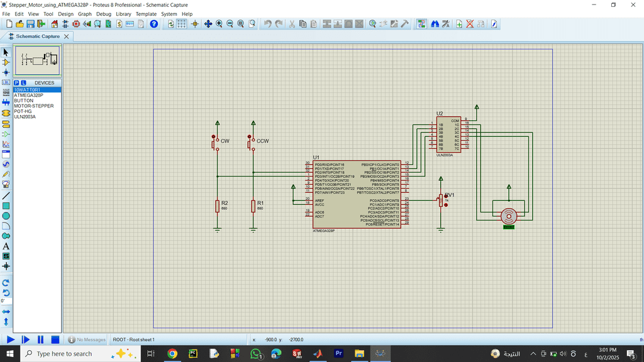Pause the running simulation

pos(40,339)
